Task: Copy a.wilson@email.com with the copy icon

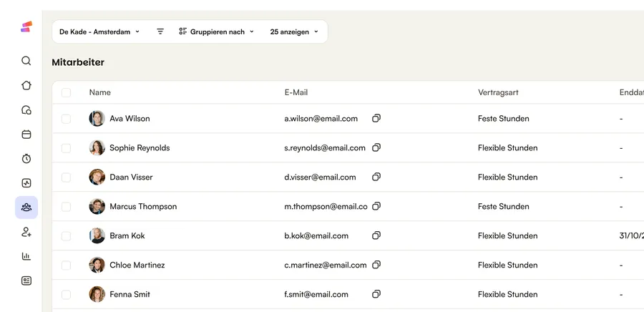Action: pyautogui.click(x=376, y=118)
